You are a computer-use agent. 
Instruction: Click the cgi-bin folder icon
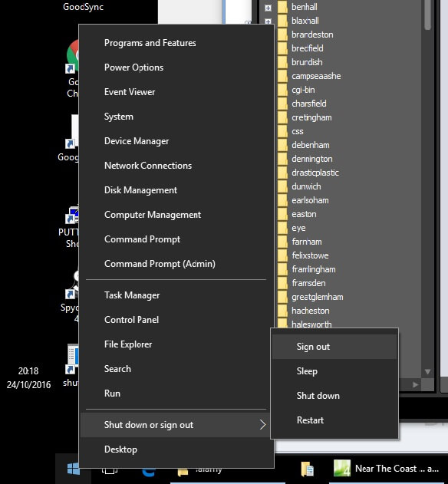click(282, 90)
